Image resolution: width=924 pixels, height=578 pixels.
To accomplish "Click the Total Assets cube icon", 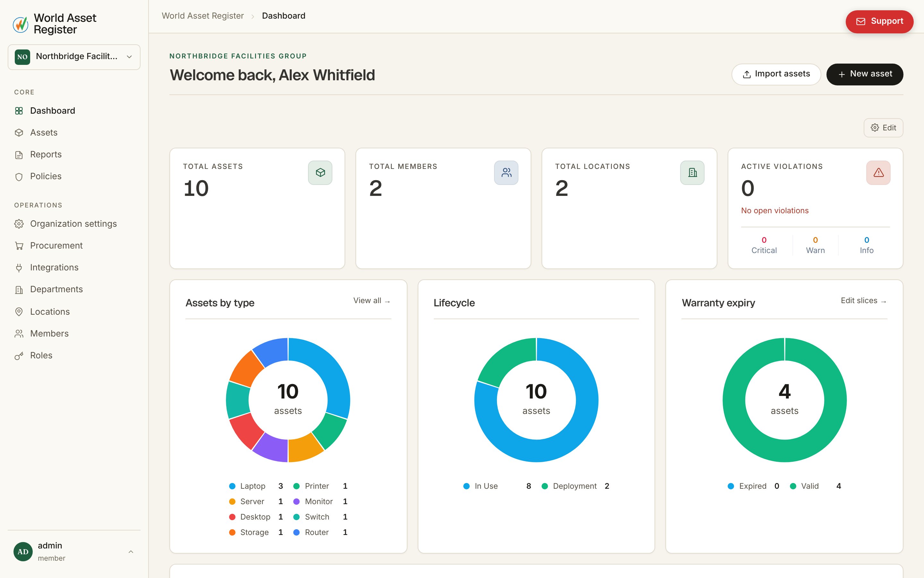I will [x=320, y=173].
